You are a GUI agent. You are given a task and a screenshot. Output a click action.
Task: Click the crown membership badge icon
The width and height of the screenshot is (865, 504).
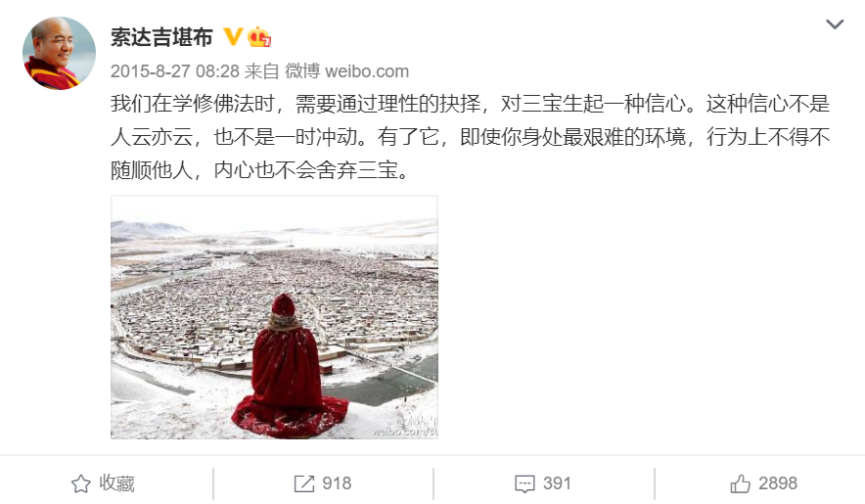[258, 37]
